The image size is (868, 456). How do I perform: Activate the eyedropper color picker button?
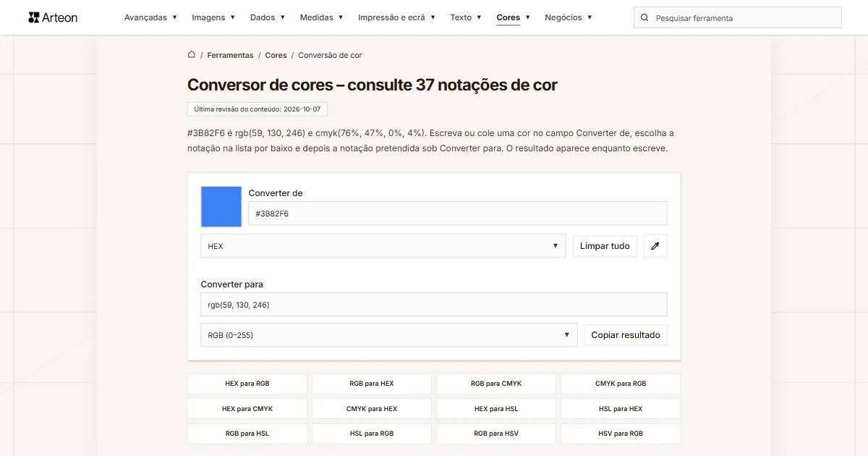[x=655, y=246]
